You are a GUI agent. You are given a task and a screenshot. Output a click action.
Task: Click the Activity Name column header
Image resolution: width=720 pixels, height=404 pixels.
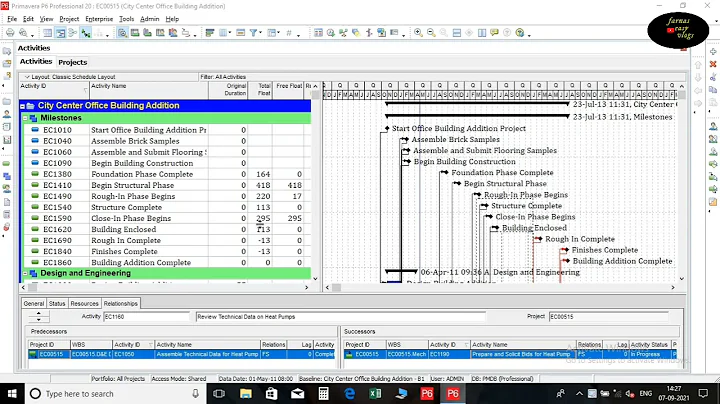click(149, 90)
